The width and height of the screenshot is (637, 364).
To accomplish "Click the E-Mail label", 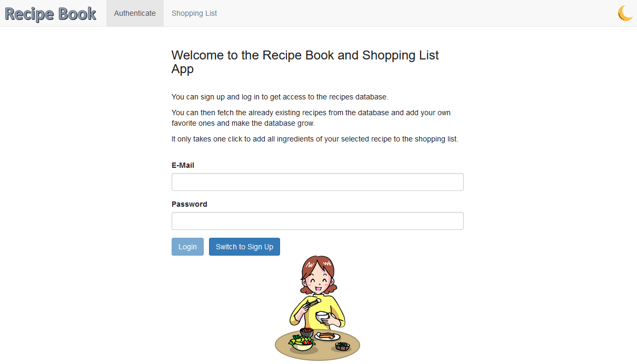I will (x=183, y=165).
